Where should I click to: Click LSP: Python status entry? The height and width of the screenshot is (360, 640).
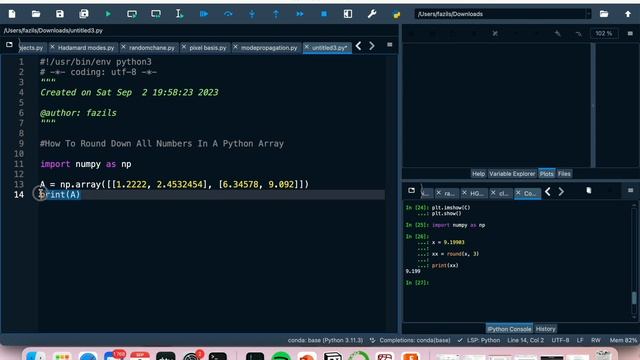click(x=479, y=340)
